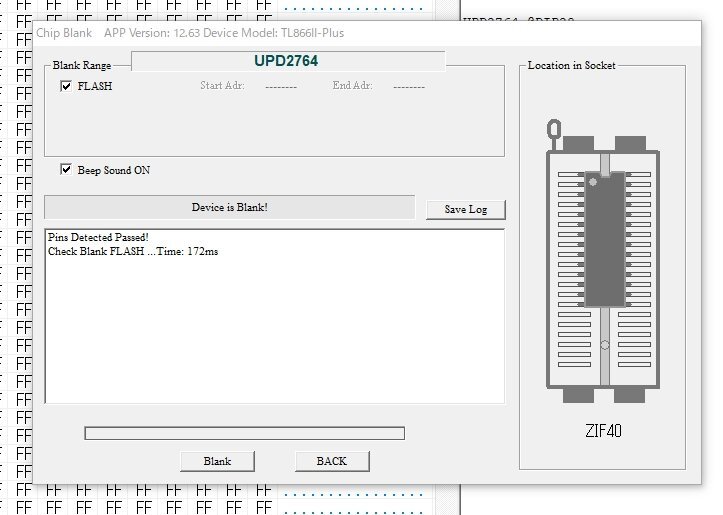Viewport: 723px width, 515px height.
Task: Save the log with Save Log
Action: click(466, 209)
